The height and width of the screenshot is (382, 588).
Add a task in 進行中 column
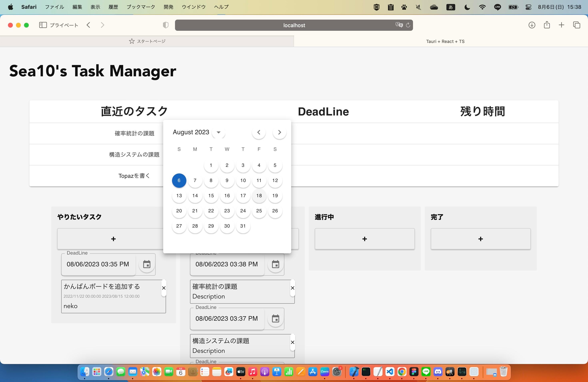[x=364, y=239]
